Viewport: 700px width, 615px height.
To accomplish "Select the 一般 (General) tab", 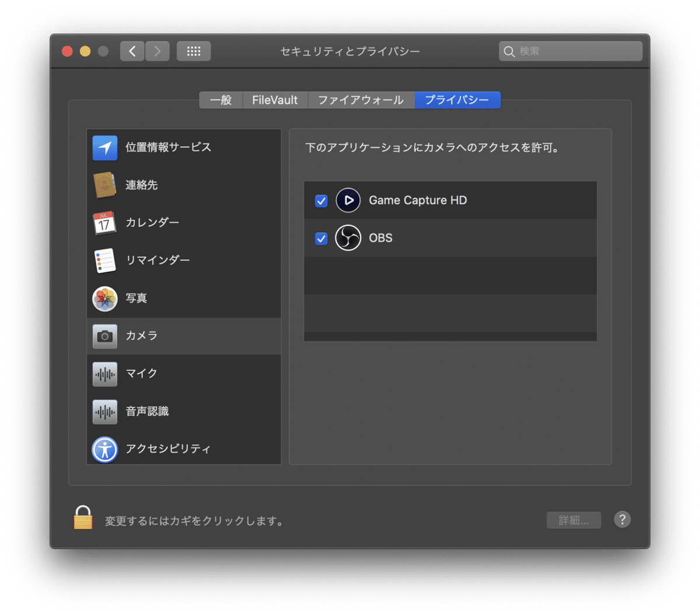I will point(220,100).
